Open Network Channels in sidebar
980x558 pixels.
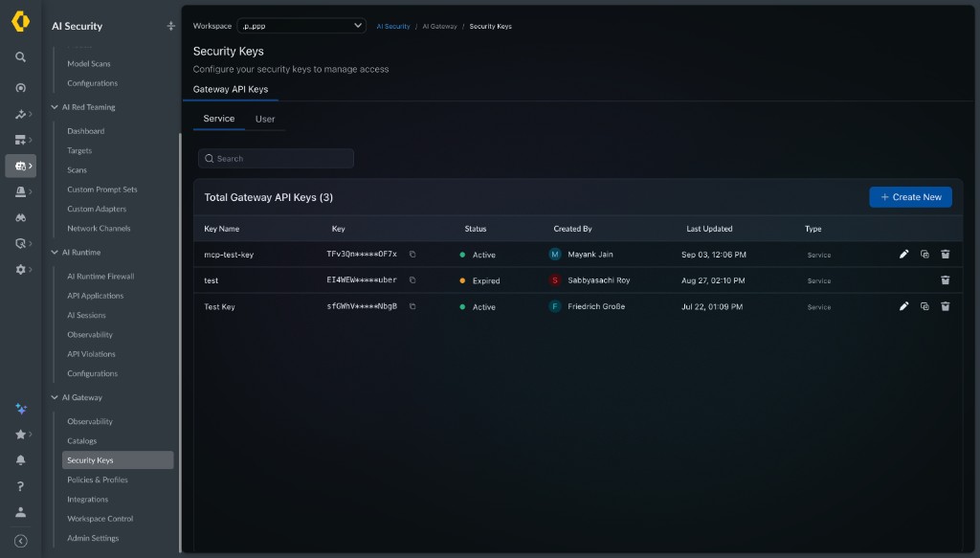point(99,228)
